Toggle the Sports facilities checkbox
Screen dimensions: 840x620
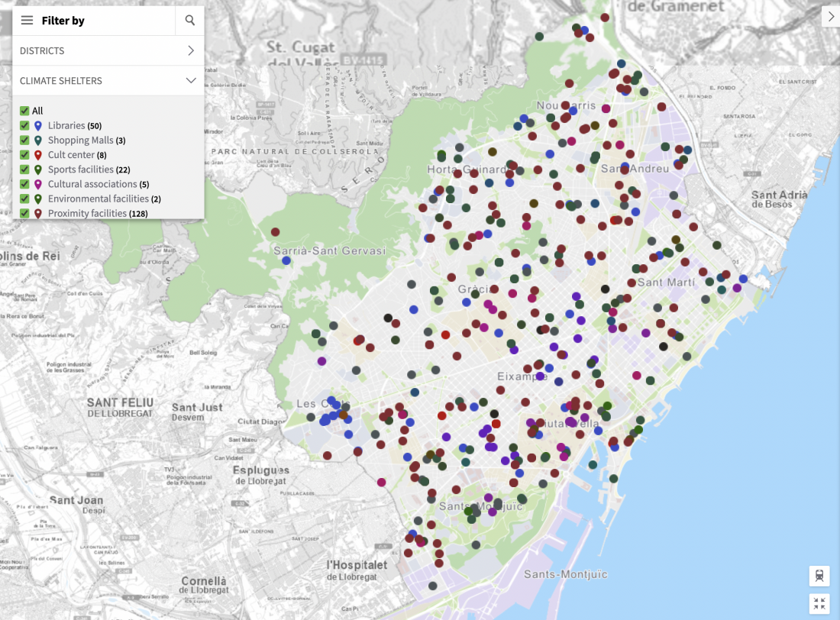click(24, 170)
